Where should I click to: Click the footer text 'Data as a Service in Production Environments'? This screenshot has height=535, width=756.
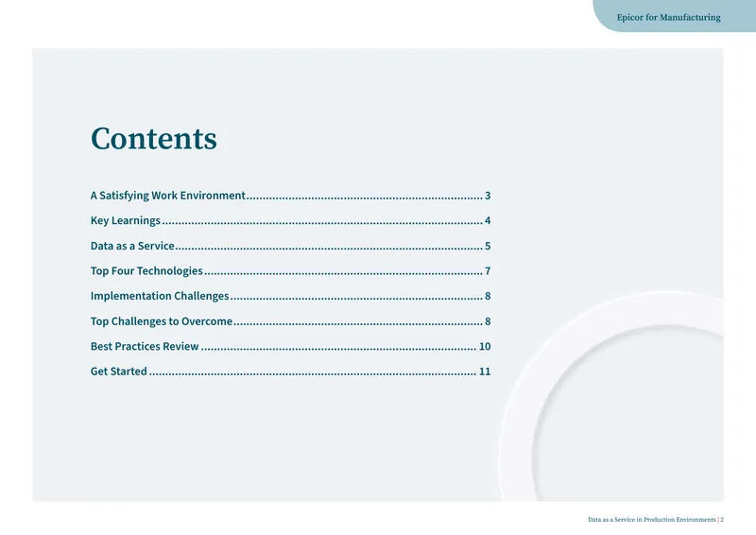tap(652, 520)
